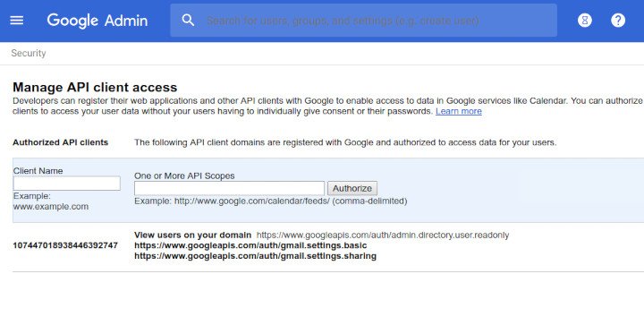
Task: Select the gmail.settings.sharing scope line
Action: click(x=255, y=256)
